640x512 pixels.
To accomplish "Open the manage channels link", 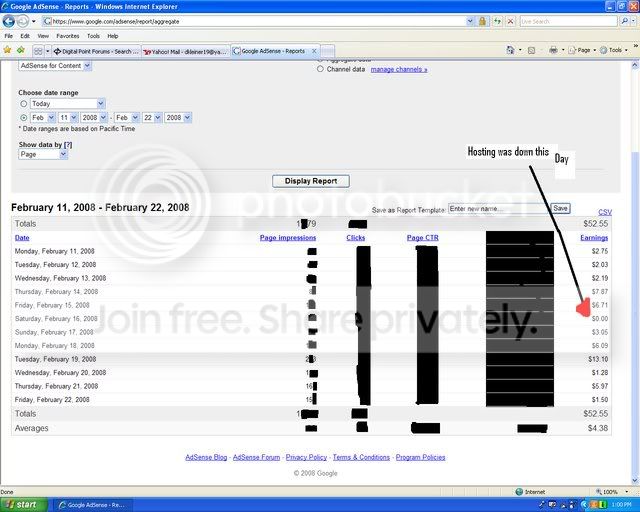I will 399,69.
